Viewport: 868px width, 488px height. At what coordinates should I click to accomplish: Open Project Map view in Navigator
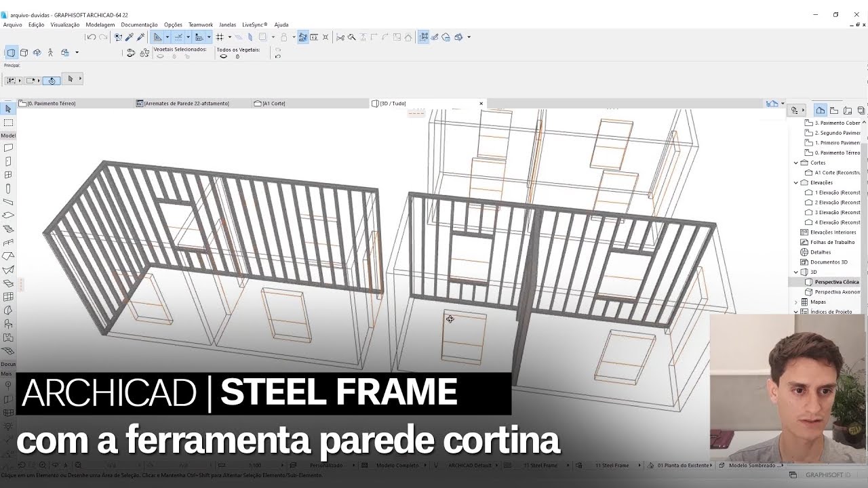821,110
